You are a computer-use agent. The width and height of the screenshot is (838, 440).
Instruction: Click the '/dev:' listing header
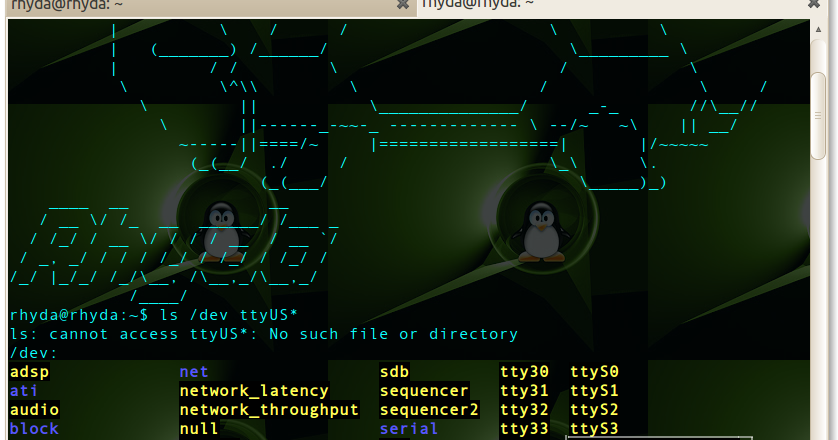tap(33, 353)
